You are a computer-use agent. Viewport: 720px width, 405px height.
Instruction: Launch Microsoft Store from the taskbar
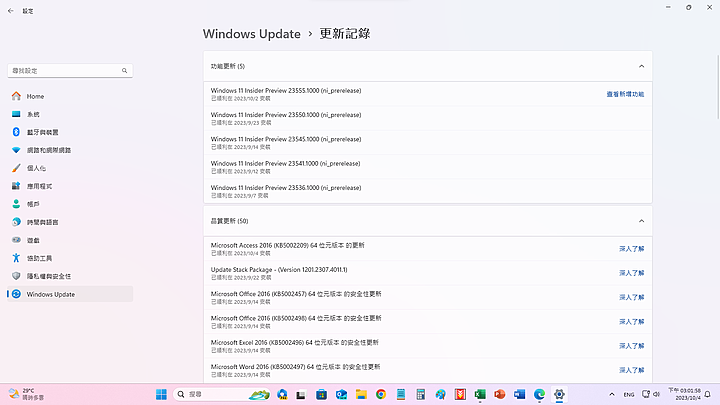[321, 394]
